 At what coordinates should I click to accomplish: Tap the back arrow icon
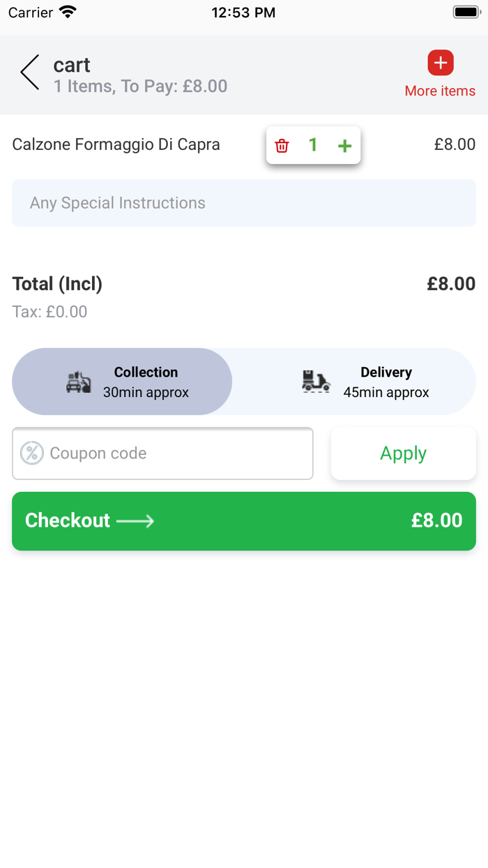[x=30, y=73]
